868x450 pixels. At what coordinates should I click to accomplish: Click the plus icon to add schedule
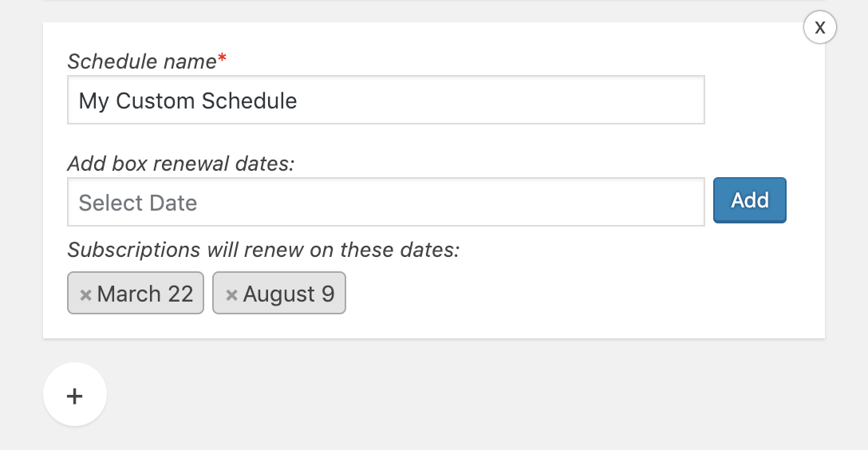(75, 395)
